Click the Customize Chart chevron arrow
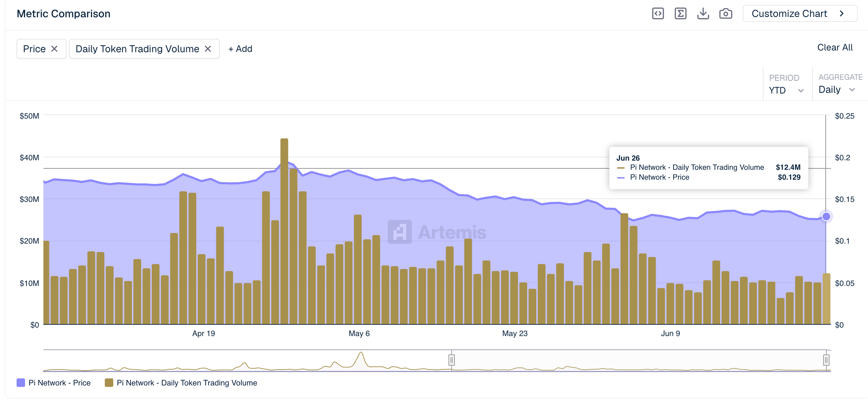This screenshot has width=868, height=401. click(x=842, y=14)
